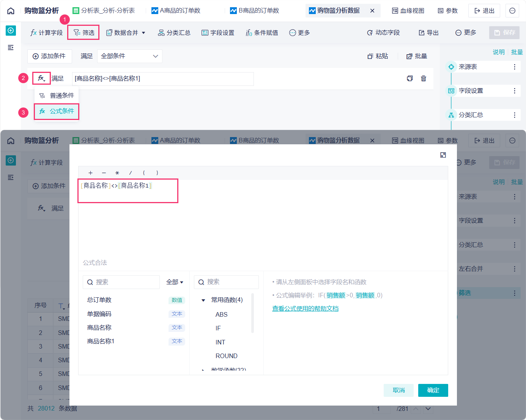Click 粘贴 paste button
526x420 pixels.
tap(378, 56)
